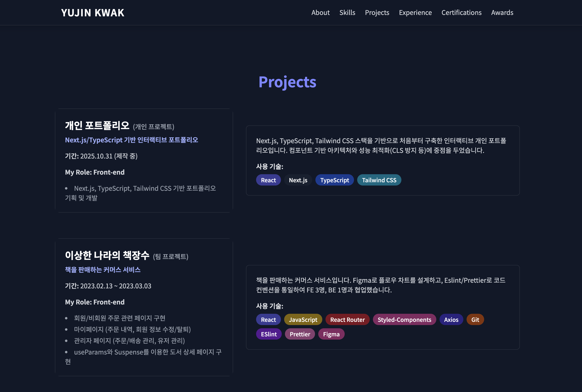
Task: Select the Tailwind CSS badge
Action: click(379, 180)
